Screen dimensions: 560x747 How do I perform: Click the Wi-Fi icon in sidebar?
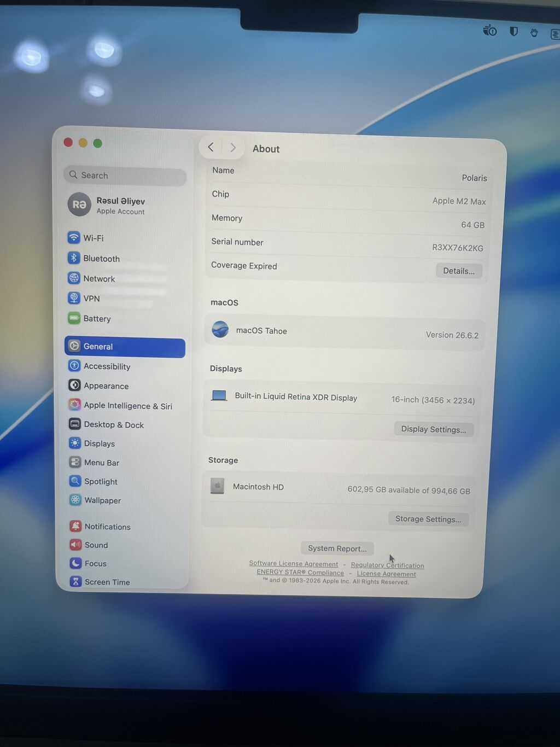(x=74, y=238)
